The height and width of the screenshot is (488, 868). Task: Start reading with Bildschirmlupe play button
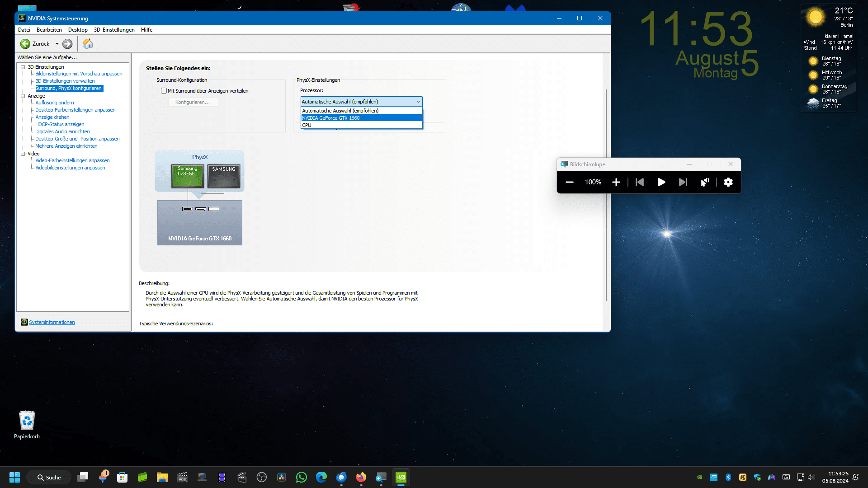[661, 182]
